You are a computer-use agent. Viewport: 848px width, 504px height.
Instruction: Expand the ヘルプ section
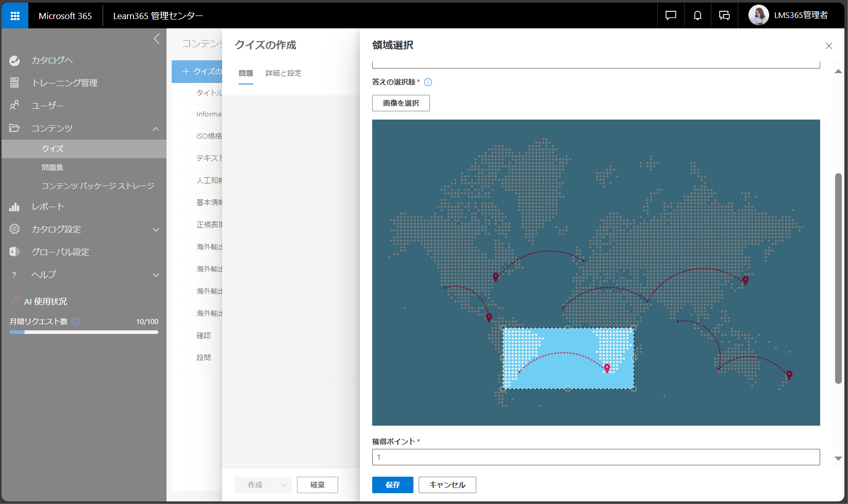[156, 275]
